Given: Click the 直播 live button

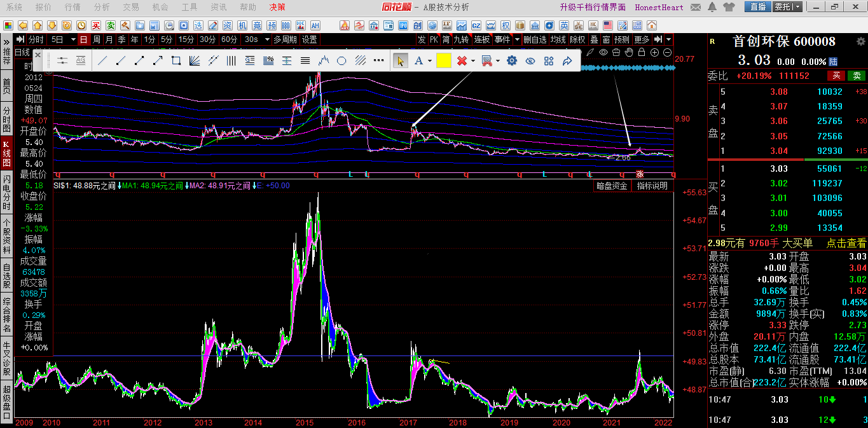Looking at the screenshot, I should pos(757,7).
